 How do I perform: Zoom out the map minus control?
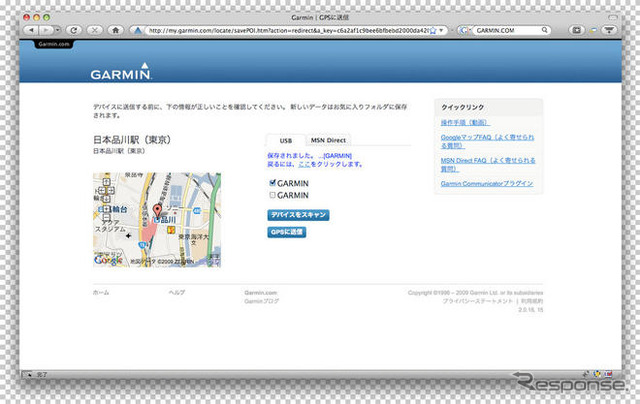[x=106, y=218]
